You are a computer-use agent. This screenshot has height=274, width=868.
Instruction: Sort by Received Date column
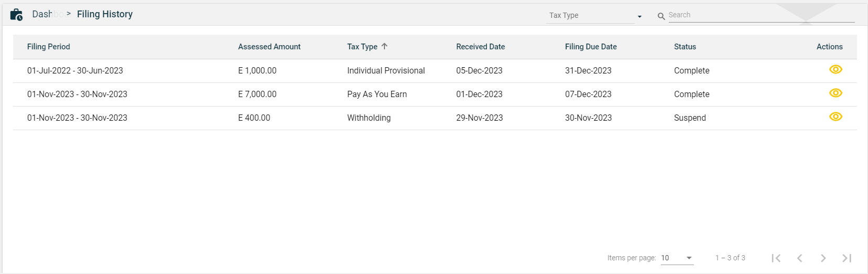click(x=480, y=47)
